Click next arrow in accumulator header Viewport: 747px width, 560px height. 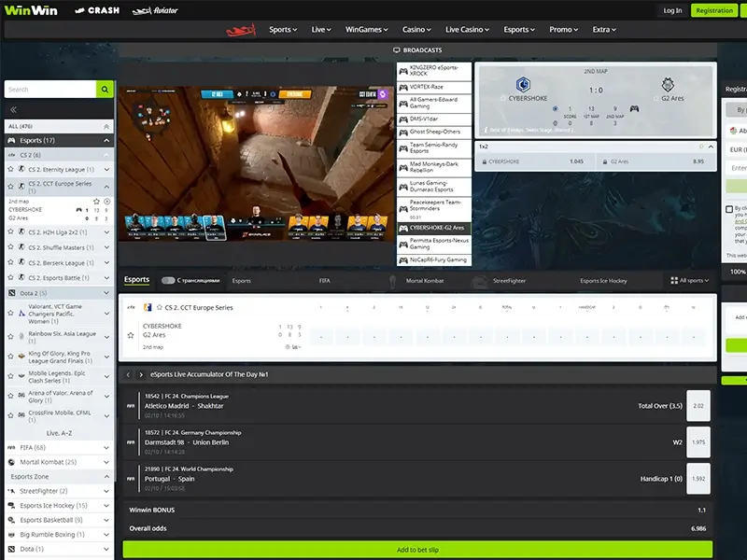point(141,375)
